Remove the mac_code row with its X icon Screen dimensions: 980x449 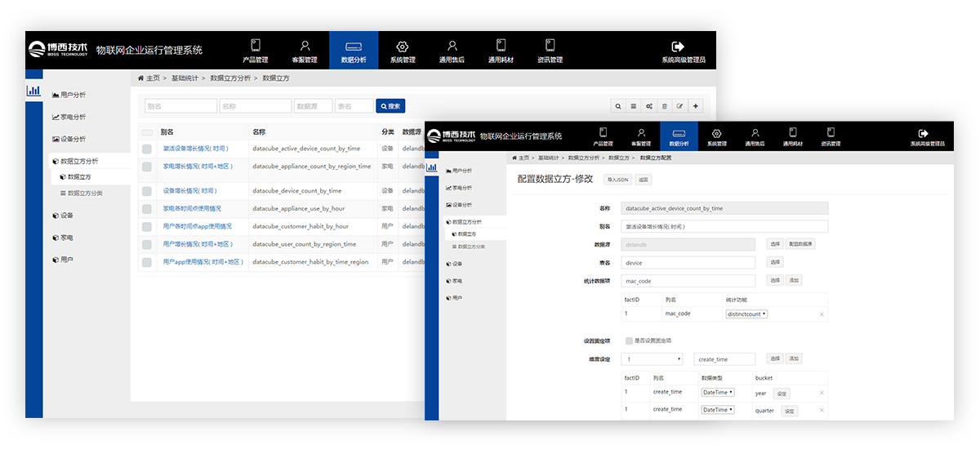pyautogui.click(x=821, y=314)
